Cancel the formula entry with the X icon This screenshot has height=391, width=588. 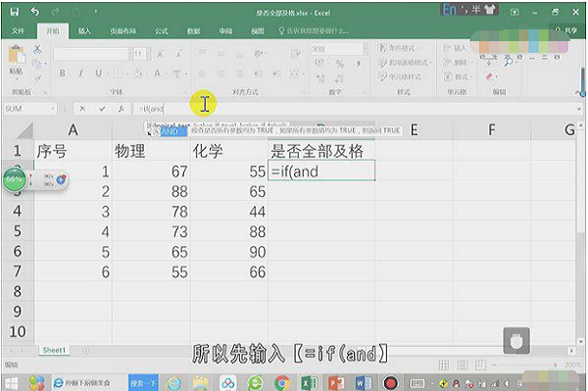[82, 109]
